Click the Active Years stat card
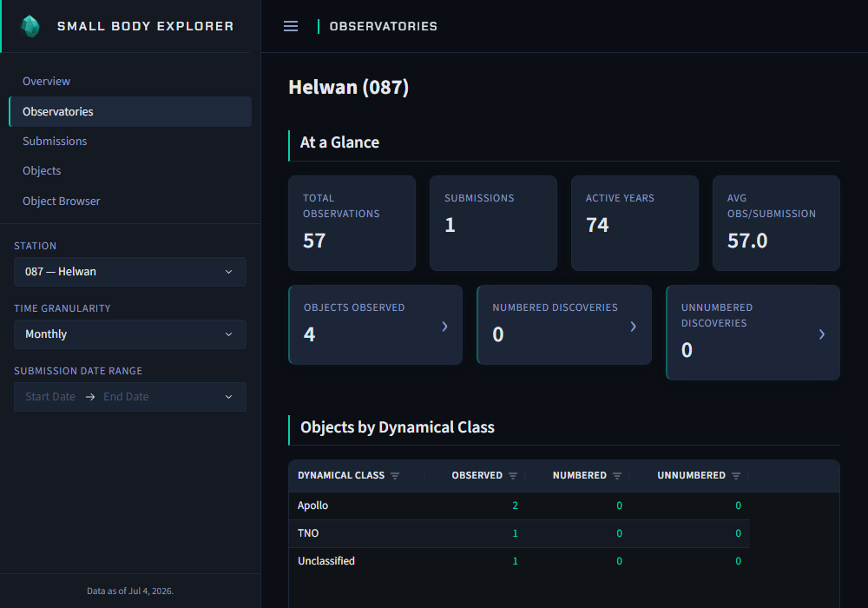 point(635,223)
